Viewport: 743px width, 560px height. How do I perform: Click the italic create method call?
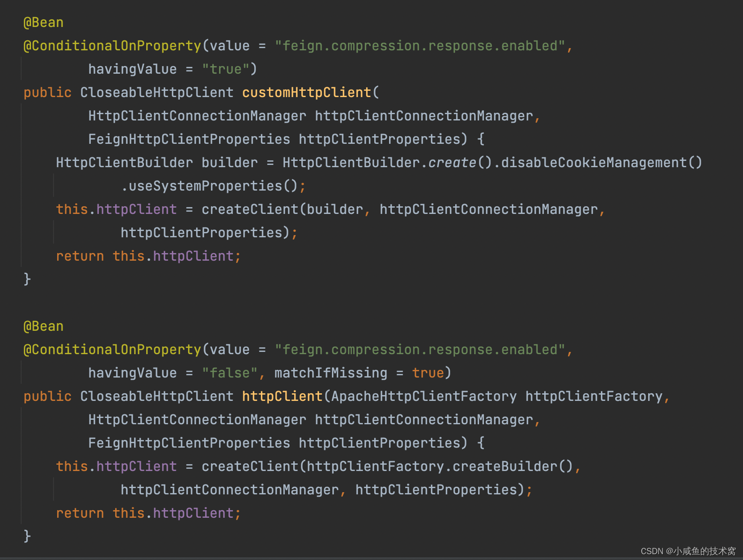point(452,163)
